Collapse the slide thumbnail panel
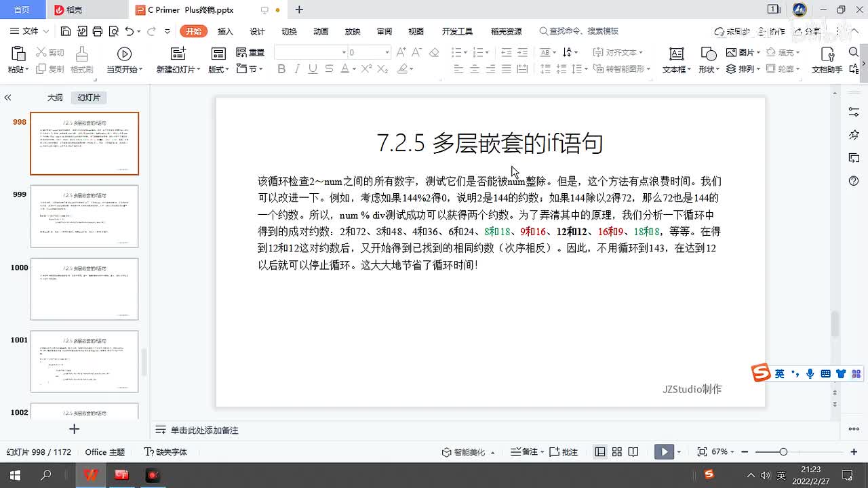This screenshot has width=868, height=488. [x=7, y=98]
